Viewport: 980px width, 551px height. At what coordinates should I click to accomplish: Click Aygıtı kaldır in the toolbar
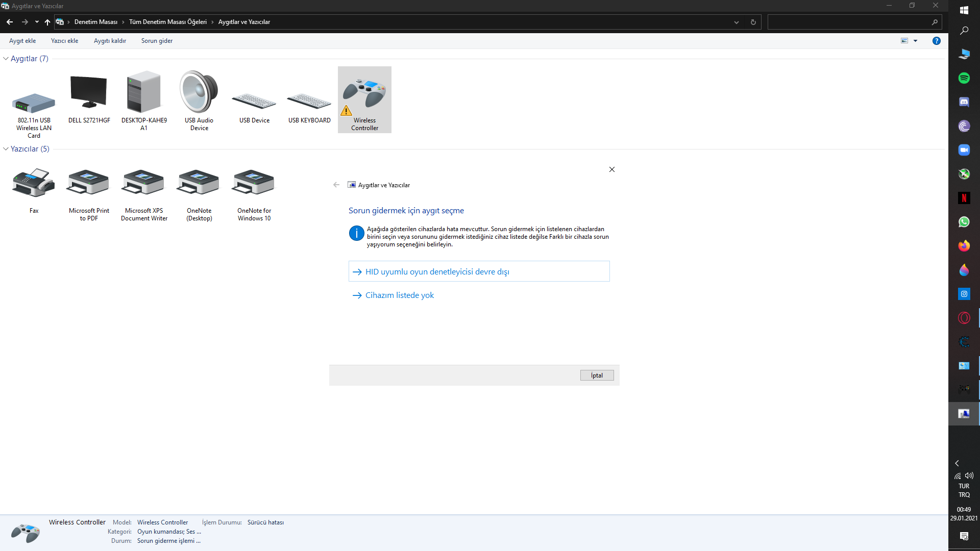click(x=110, y=41)
